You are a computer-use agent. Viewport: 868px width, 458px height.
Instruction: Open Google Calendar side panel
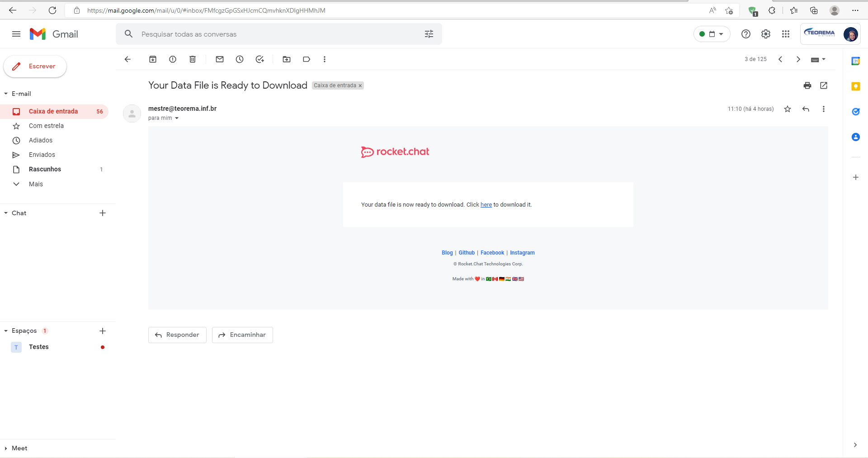[856, 61]
